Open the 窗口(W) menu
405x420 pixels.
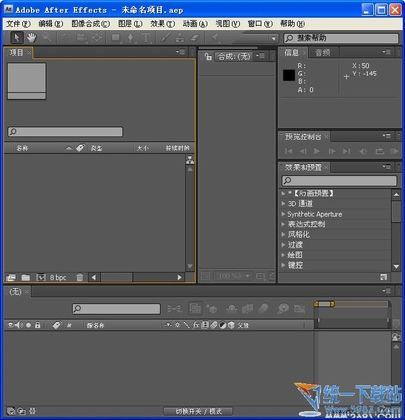pyautogui.click(x=260, y=24)
